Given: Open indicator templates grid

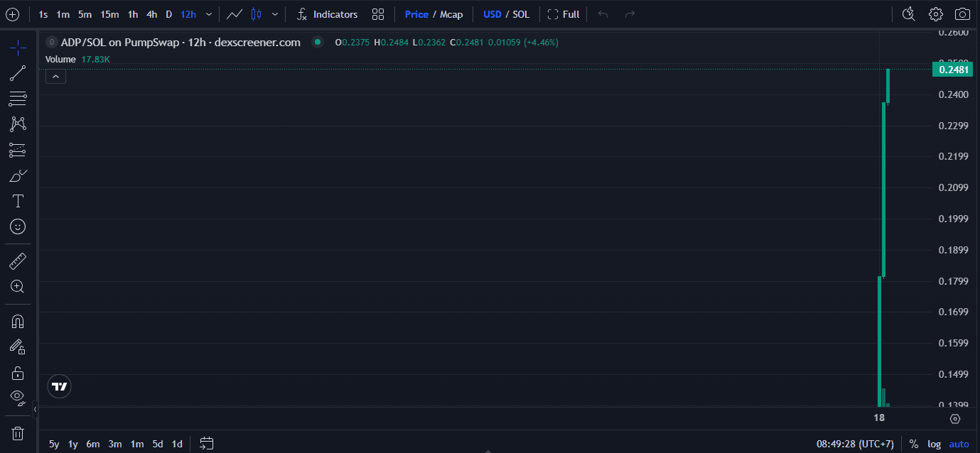Looking at the screenshot, I should pyautogui.click(x=378, y=14).
